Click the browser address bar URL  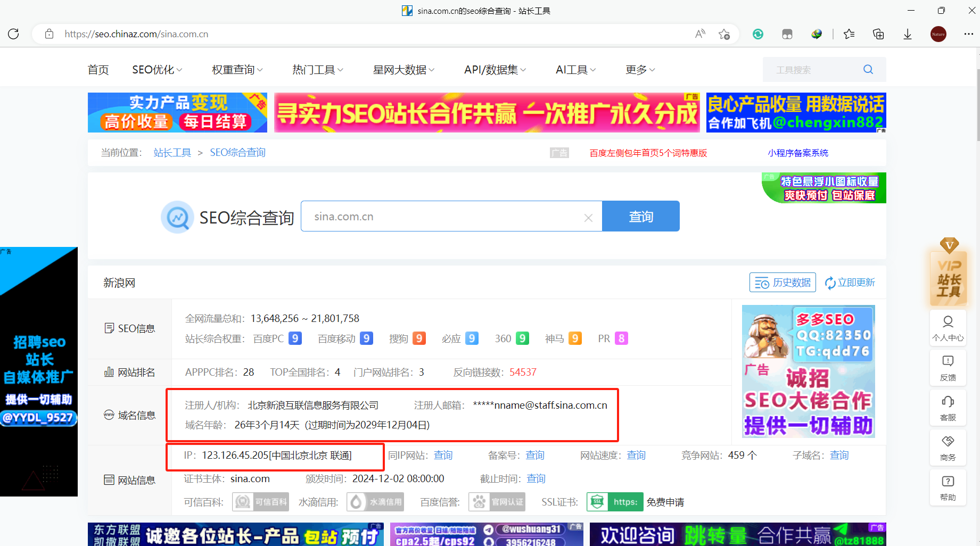[x=136, y=34]
